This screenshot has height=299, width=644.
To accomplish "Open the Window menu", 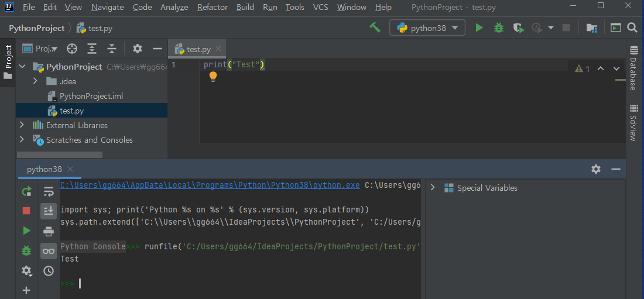I will pos(352,7).
